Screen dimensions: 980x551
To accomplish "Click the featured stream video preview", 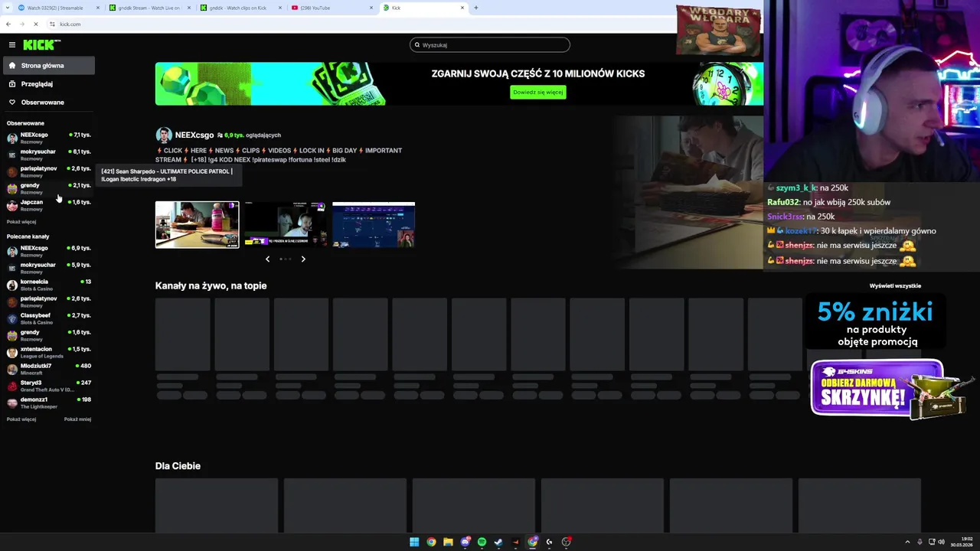I will click(688, 192).
